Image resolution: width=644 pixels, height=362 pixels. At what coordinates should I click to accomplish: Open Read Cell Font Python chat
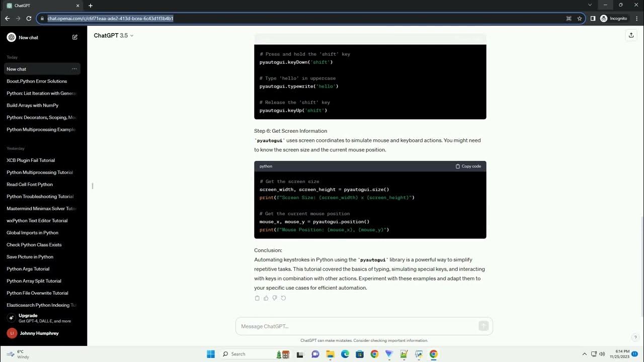[x=42, y=184]
